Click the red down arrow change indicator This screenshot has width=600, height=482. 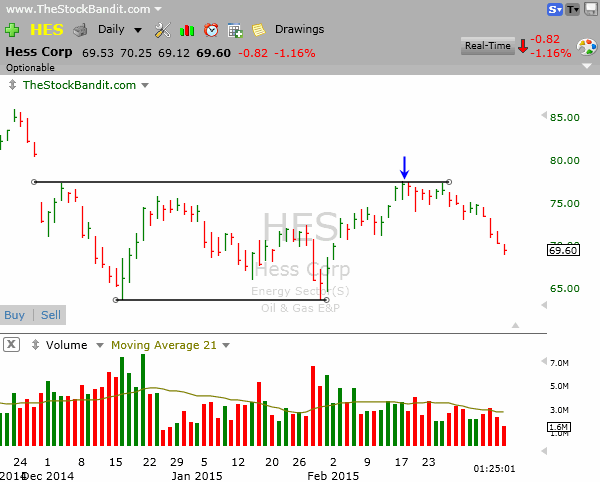coord(523,46)
